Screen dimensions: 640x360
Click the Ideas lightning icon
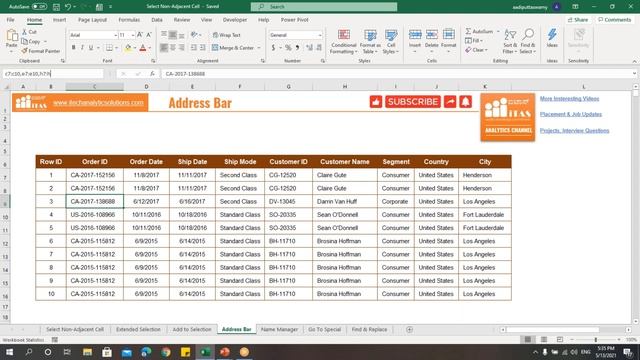[x=552, y=35]
